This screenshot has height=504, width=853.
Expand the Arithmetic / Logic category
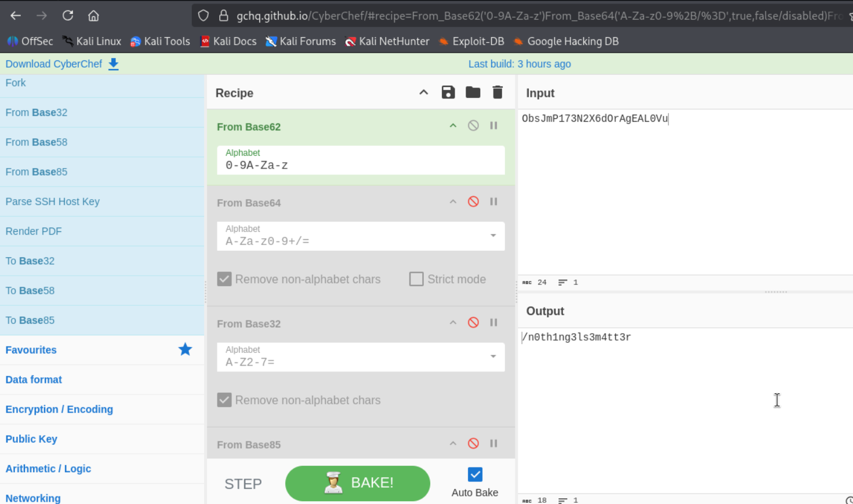click(x=102, y=469)
